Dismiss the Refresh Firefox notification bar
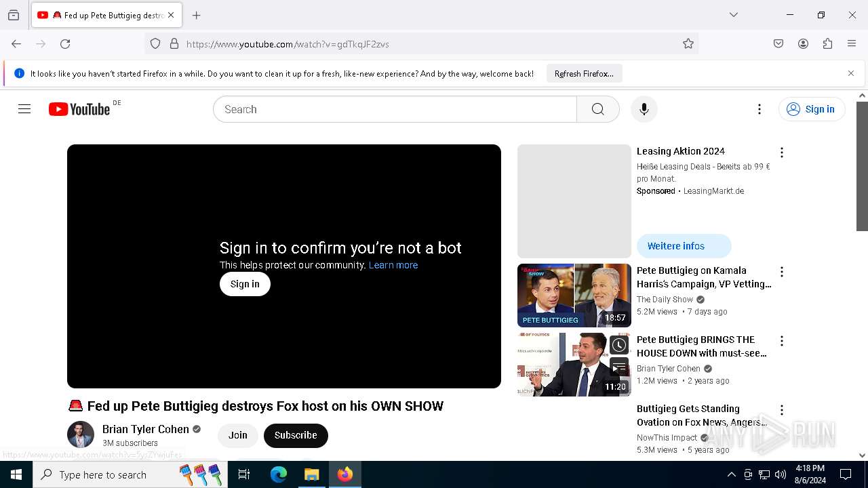 [x=851, y=73]
